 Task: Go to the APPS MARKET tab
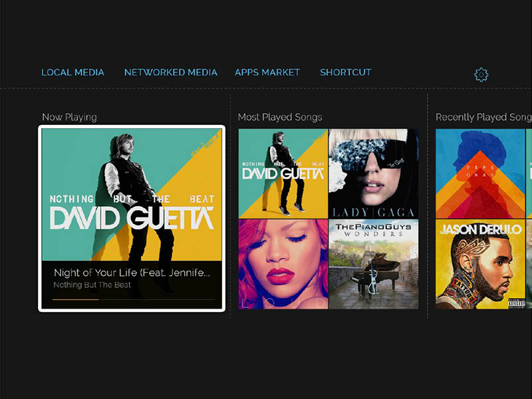pyautogui.click(x=267, y=72)
